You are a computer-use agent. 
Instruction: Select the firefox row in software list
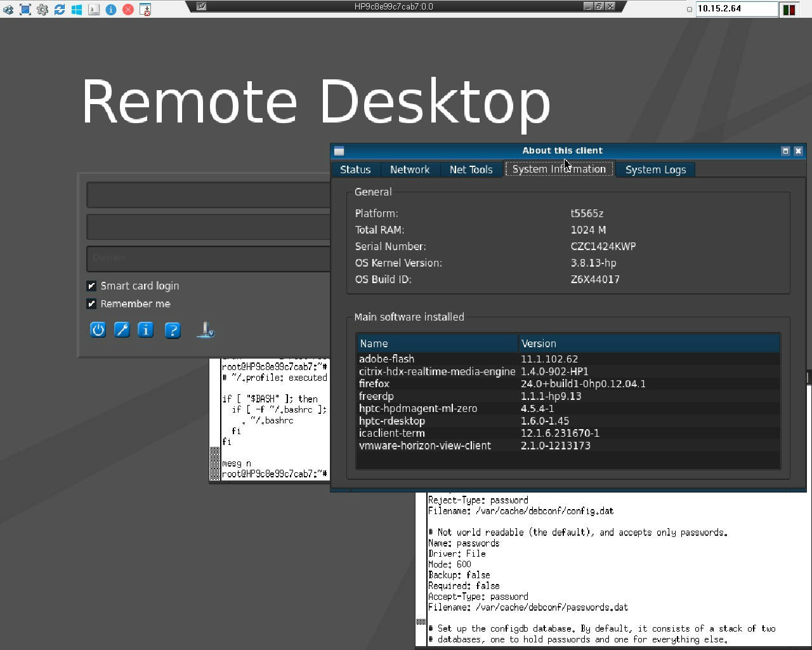click(x=374, y=384)
